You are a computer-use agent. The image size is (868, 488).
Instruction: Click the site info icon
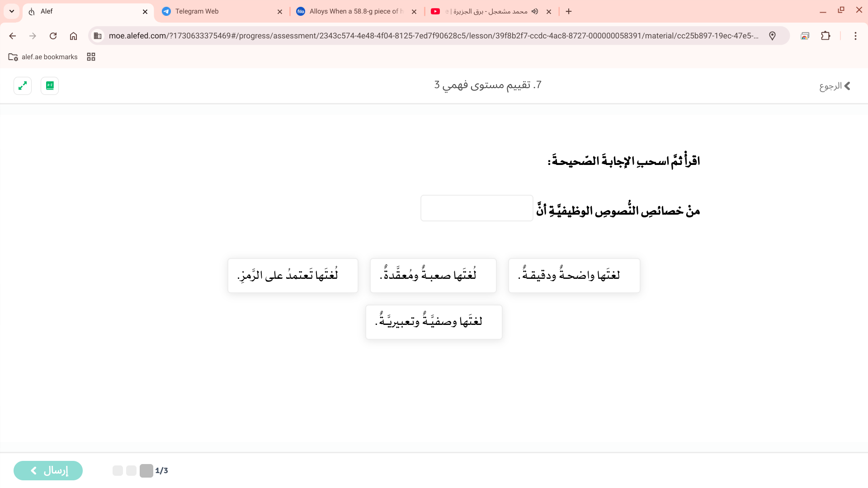click(98, 36)
